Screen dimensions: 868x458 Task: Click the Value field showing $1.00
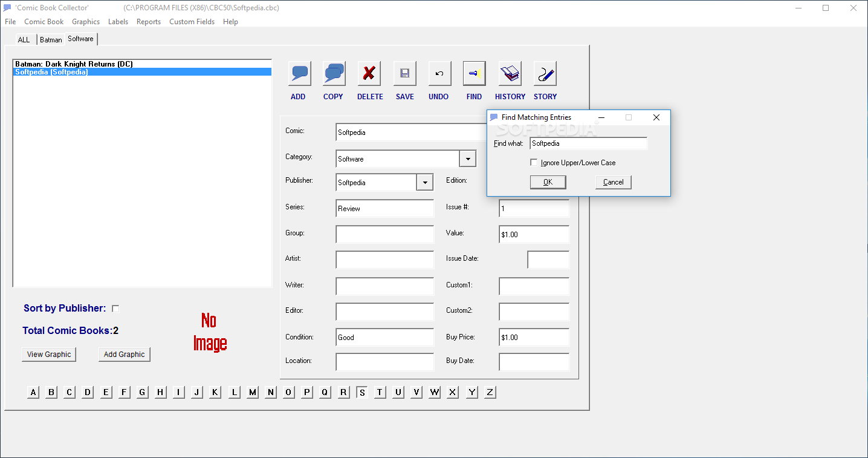pos(534,234)
